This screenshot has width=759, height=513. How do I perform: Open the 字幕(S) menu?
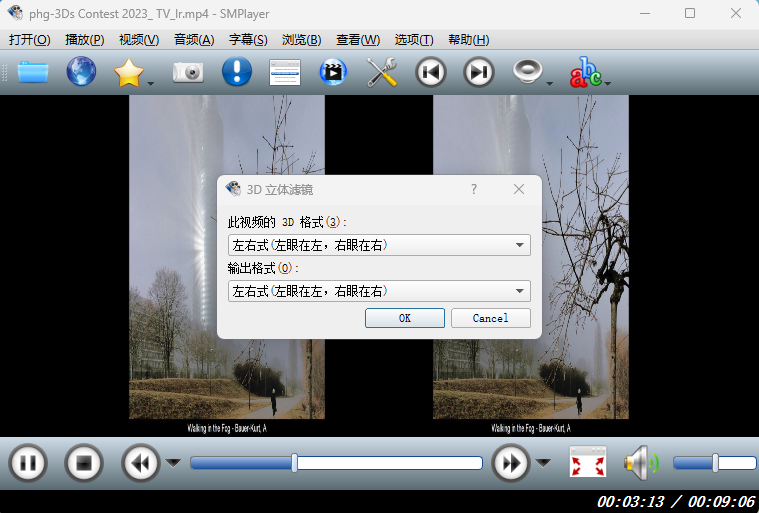248,40
